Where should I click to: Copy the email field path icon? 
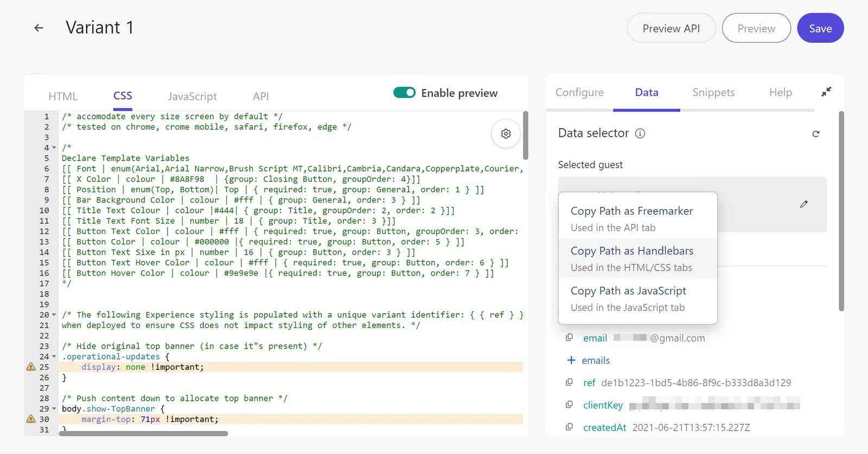tap(569, 338)
